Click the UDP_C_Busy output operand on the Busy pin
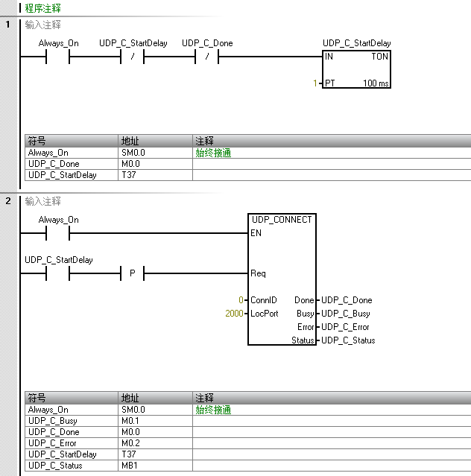This screenshot has height=476, width=471. pyautogui.click(x=345, y=314)
